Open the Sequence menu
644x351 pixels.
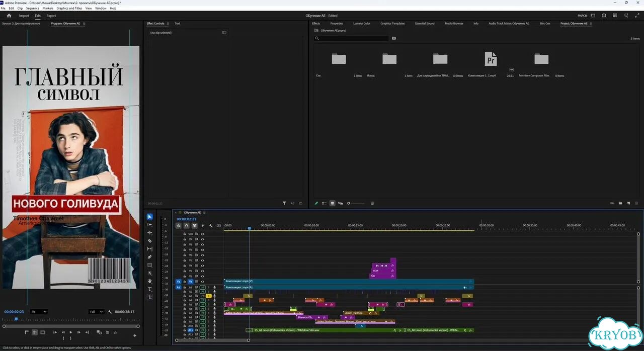32,9
